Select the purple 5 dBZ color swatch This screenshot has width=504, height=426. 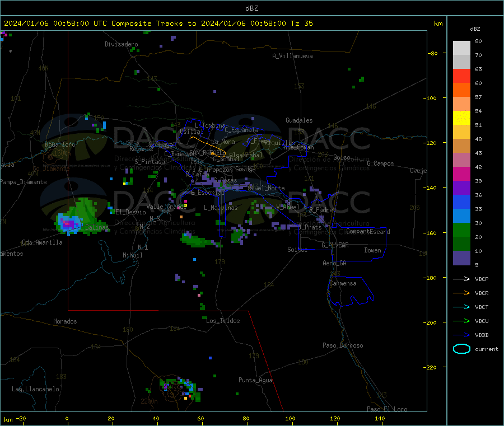[x=461, y=258]
